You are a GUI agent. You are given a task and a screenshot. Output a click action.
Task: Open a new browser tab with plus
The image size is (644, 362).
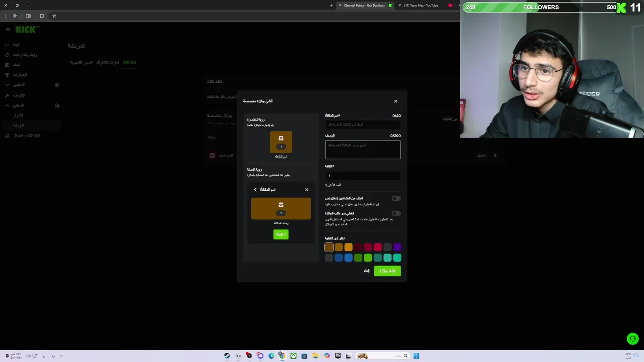(x=331, y=5)
